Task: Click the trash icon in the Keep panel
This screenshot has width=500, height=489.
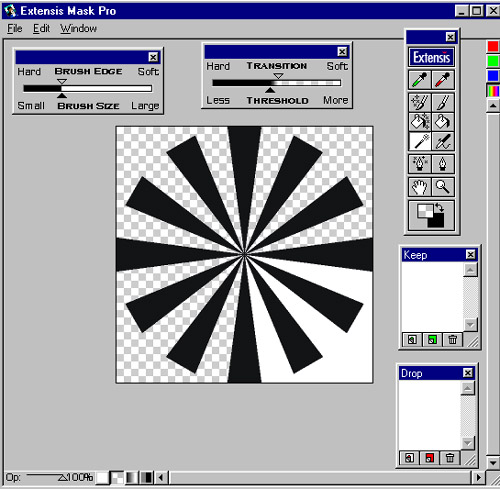Action: coord(452,340)
